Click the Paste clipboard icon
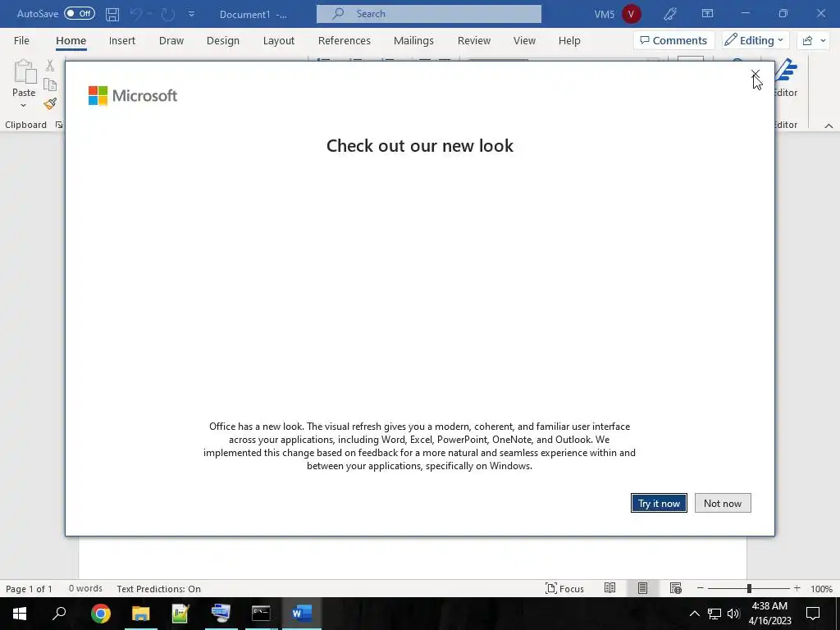The width and height of the screenshot is (840, 630). (x=24, y=72)
